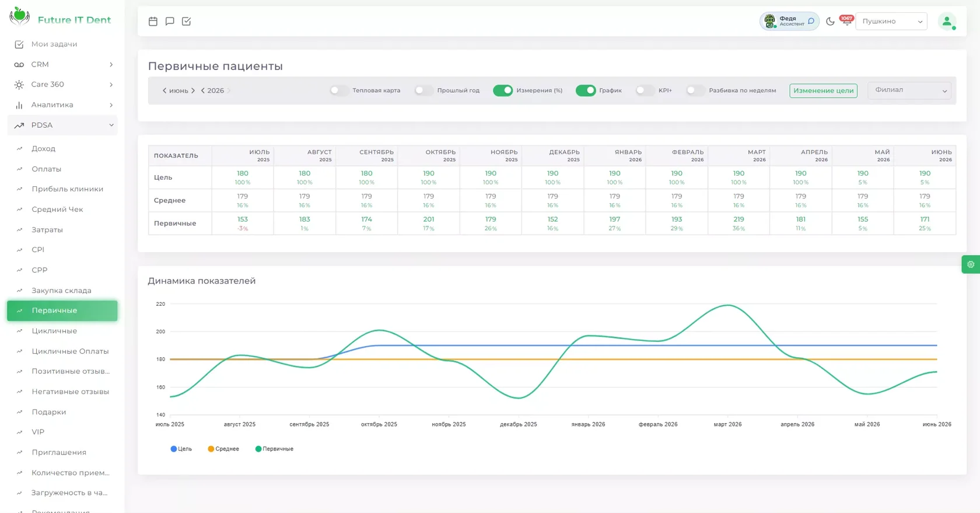980x513 pixels.
Task: Disable the Измерения (%) toggle
Action: [x=503, y=90]
